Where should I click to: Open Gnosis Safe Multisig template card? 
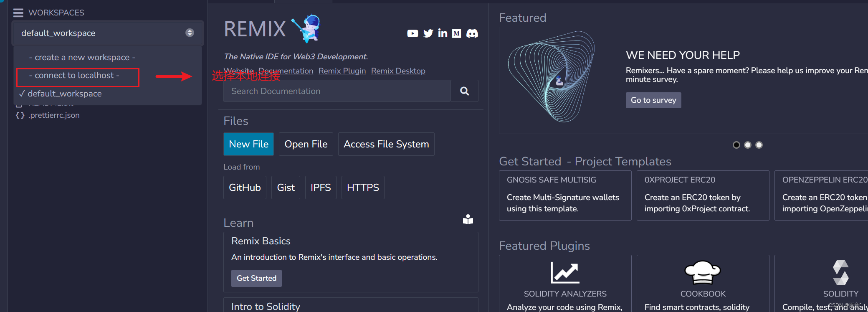pyautogui.click(x=565, y=195)
